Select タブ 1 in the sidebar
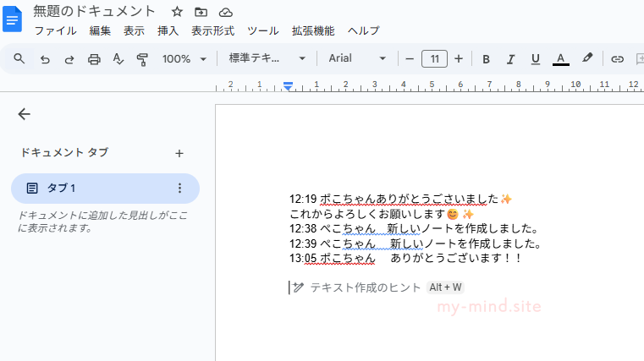This screenshot has height=361, width=644. click(105, 189)
